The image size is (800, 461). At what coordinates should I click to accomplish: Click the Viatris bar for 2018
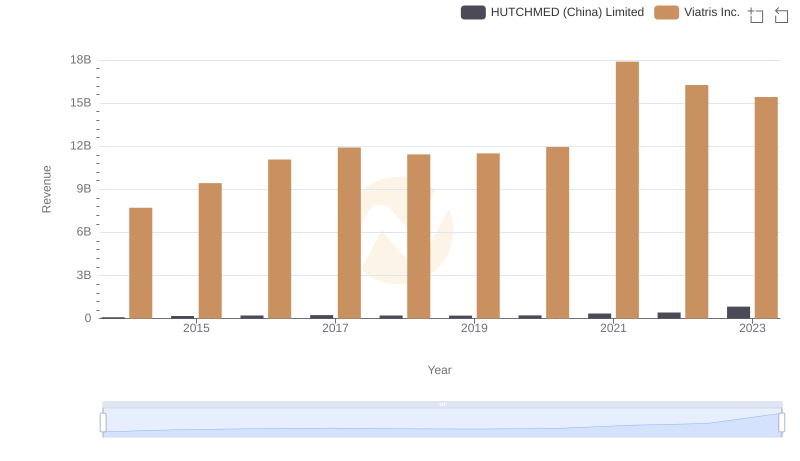coord(418,236)
